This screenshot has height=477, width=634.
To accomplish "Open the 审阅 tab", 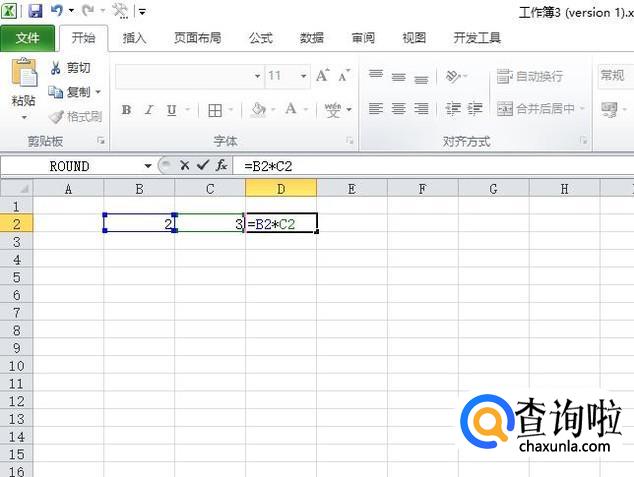I will [x=363, y=38].
